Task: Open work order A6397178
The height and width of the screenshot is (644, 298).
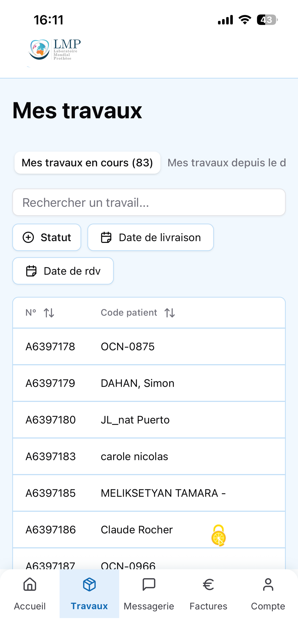Action: pos(149,346)
